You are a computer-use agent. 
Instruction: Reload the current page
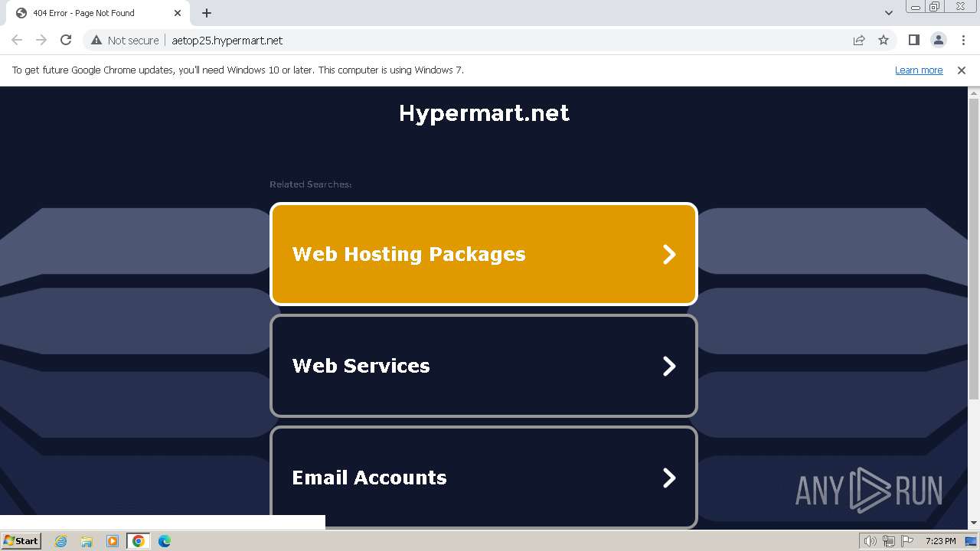point(66,41)
